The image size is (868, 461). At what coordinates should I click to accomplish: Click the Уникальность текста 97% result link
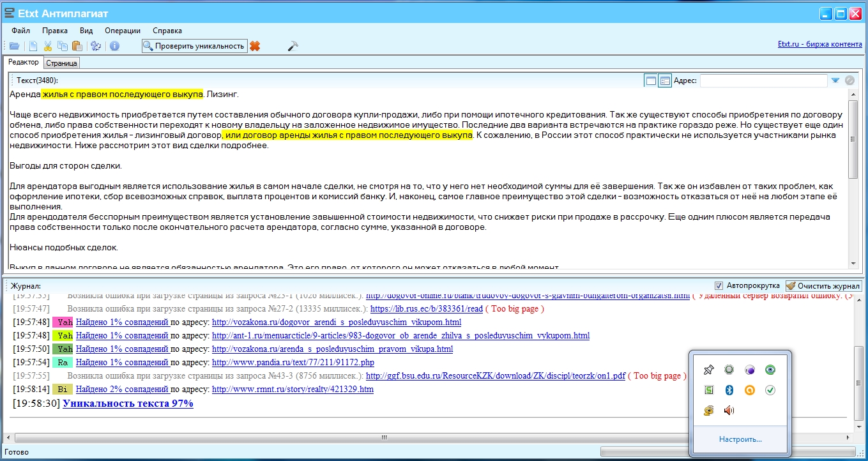(x=128, y=404)
